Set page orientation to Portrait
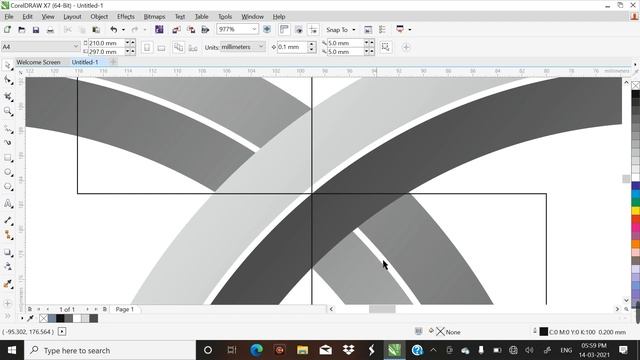 pos(147,47)
